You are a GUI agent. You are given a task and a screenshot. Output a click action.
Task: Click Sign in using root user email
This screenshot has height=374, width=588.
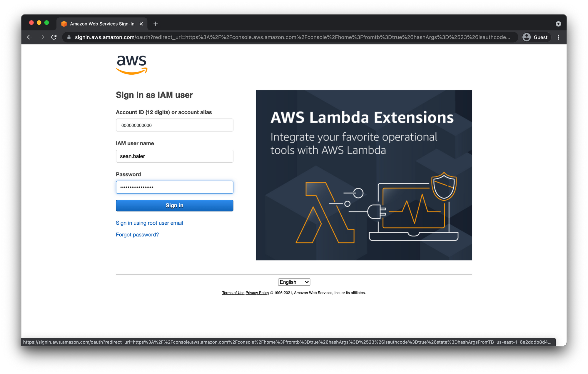[150, 223]
